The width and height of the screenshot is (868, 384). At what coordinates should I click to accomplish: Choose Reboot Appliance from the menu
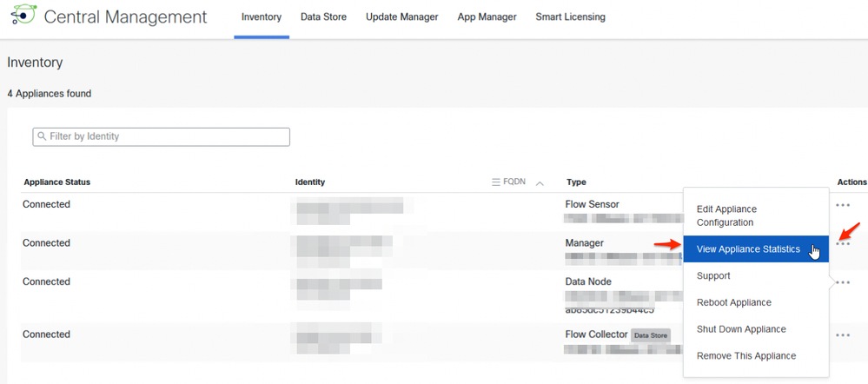click(733, 302)
